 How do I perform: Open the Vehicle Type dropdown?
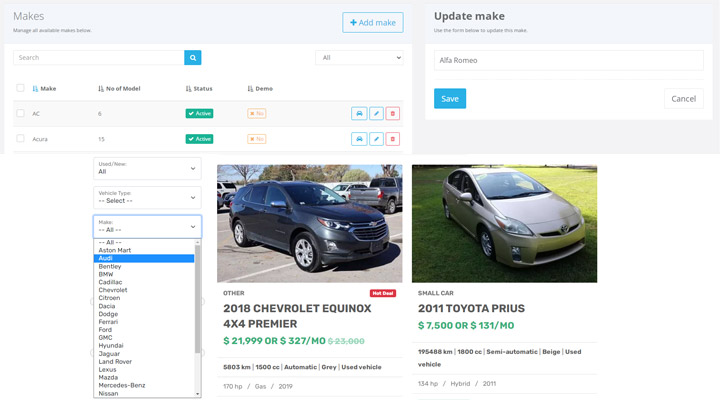147,197
